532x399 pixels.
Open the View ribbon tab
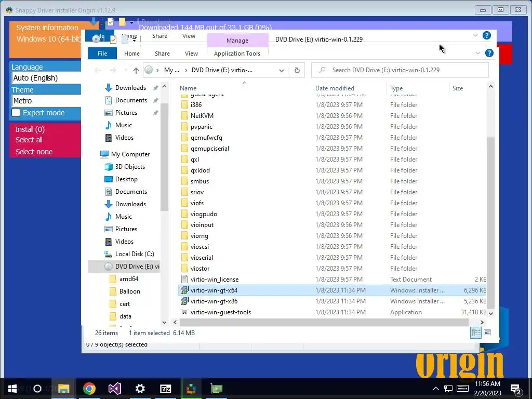191,54
